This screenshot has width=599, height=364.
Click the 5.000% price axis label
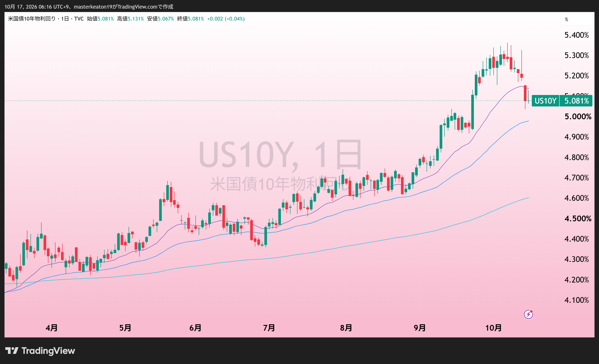pos(578,117)
